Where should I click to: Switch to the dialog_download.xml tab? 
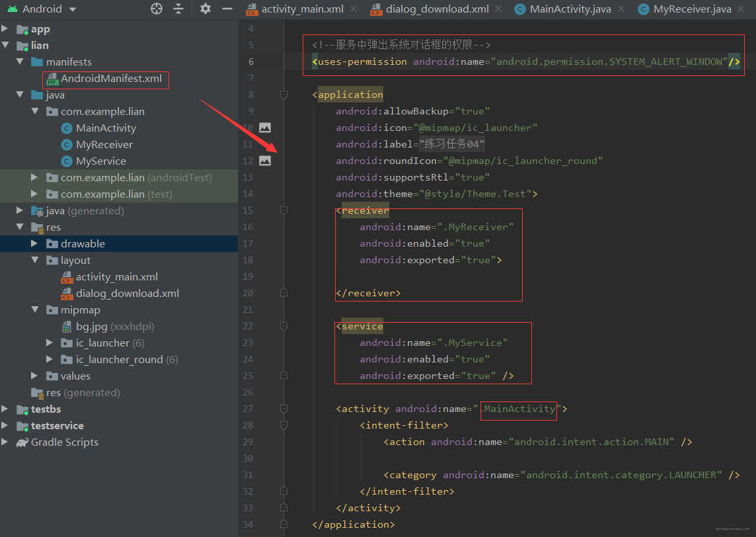[x=437, y=9]
